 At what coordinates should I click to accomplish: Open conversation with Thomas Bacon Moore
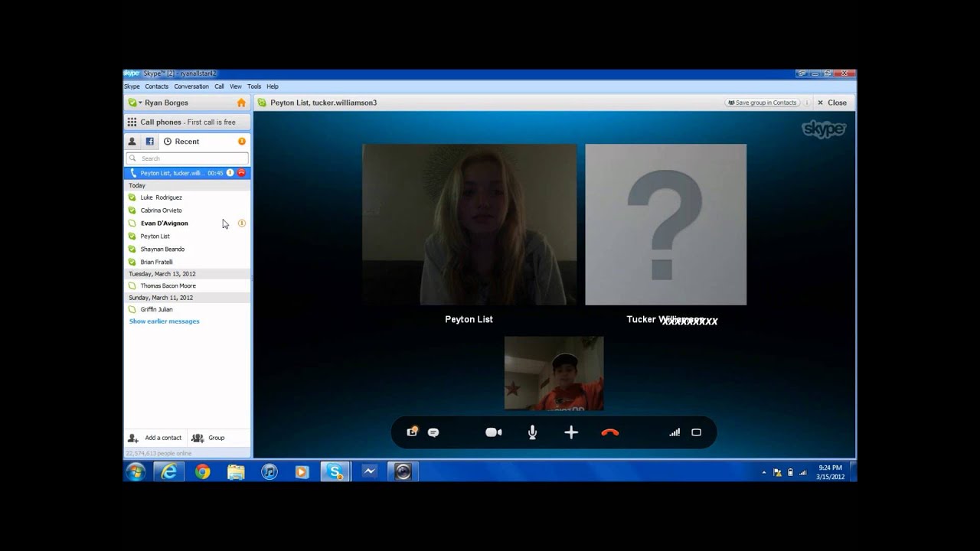(187, 285)
